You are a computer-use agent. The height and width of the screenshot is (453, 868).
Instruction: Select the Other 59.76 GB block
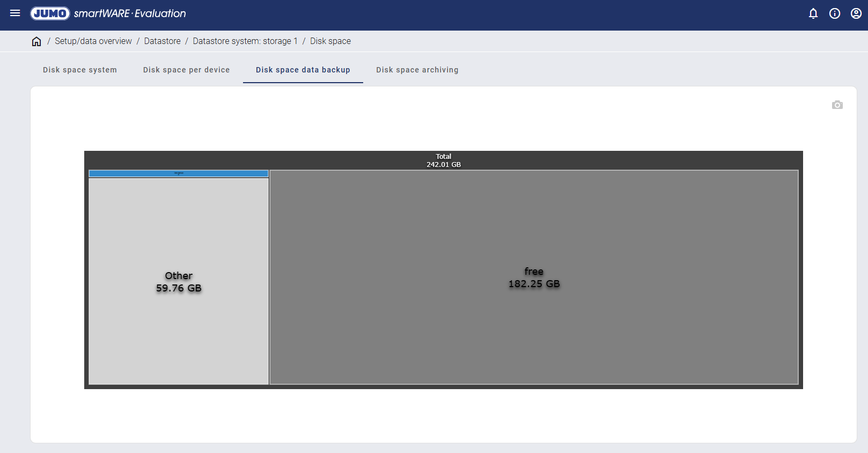point(179,282)
